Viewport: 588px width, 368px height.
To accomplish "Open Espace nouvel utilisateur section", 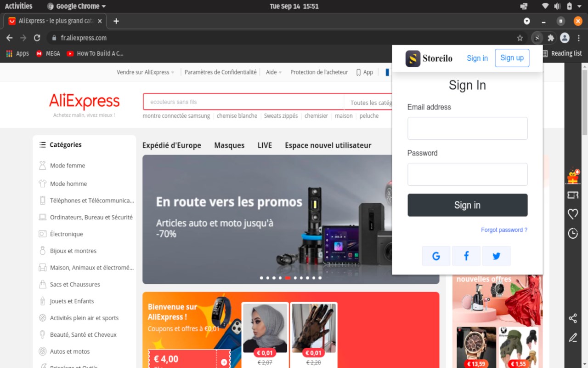I will (328, 145).
